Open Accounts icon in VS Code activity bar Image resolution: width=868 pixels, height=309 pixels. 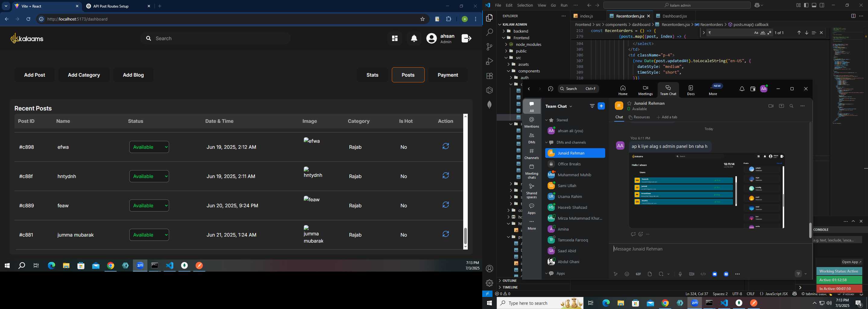489,269
